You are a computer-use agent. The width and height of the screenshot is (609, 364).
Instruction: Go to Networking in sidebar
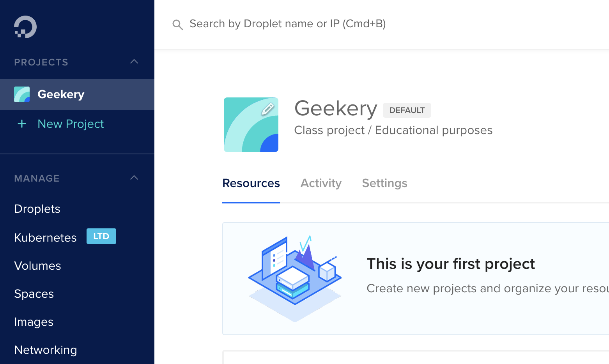click(x=45, y=350)
